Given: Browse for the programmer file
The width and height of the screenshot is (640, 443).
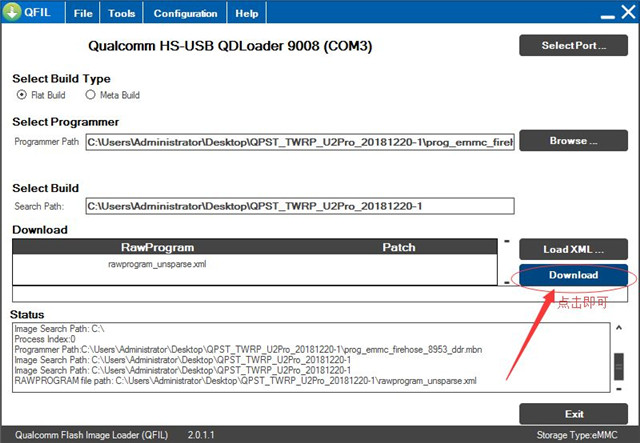Looking at the screenshot, I should 573,141.
